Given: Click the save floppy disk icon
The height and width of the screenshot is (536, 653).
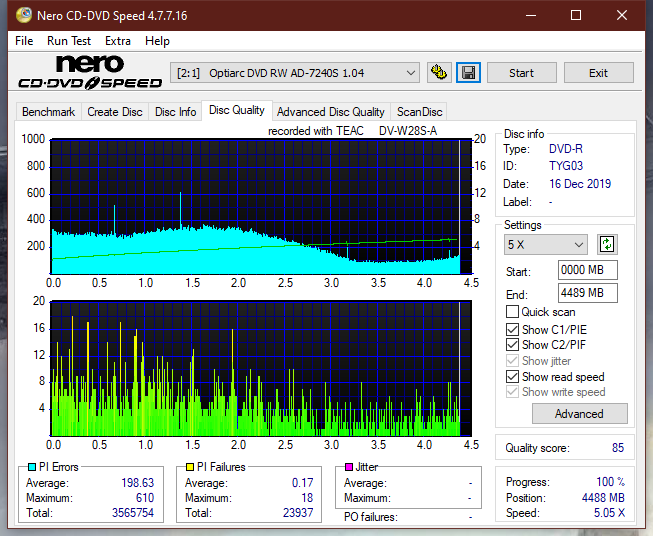Looking at the screenshot, I should point(468,73).
